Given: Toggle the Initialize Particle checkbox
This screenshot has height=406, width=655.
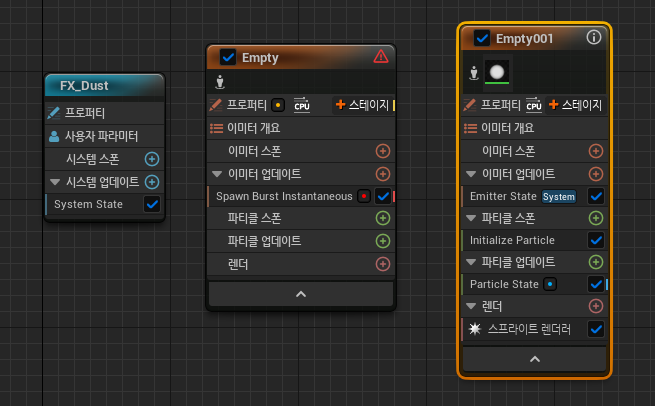Looking at the screenshot, I should point(596,240).
